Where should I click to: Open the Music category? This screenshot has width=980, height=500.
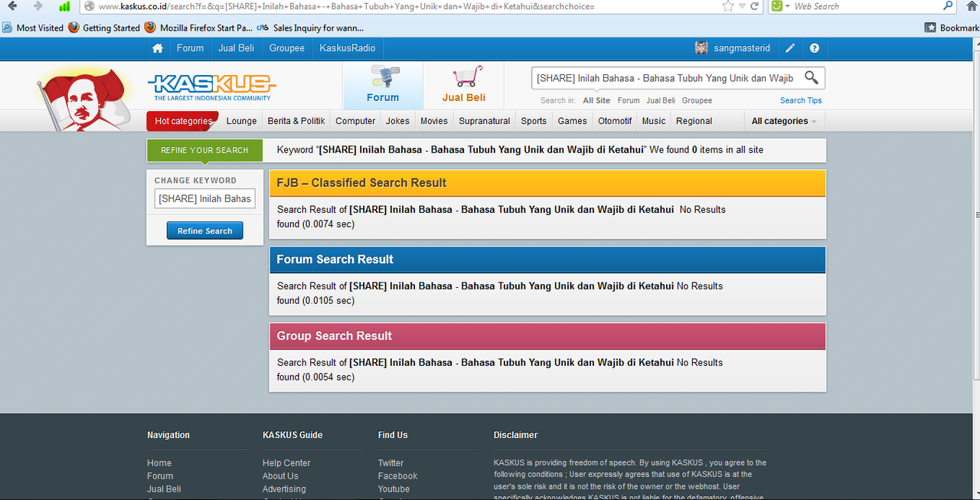pos(654,121)
